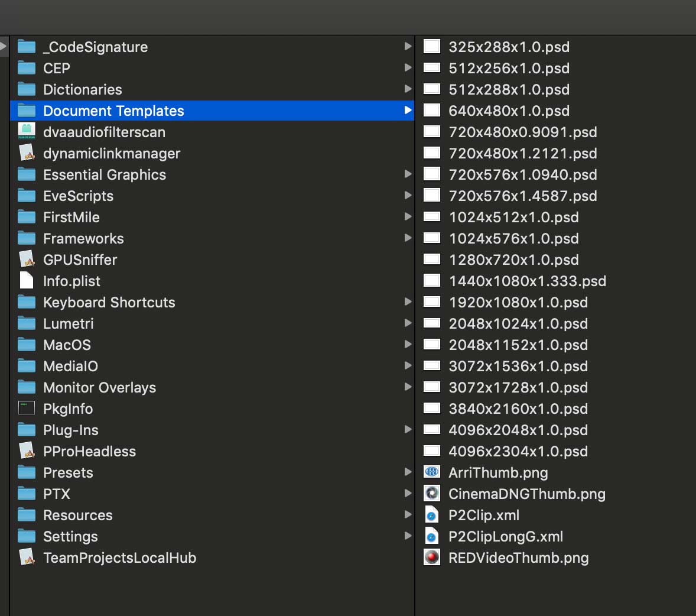
Task: Click the PProHeadless executable icon
Action: coord(27,451)
